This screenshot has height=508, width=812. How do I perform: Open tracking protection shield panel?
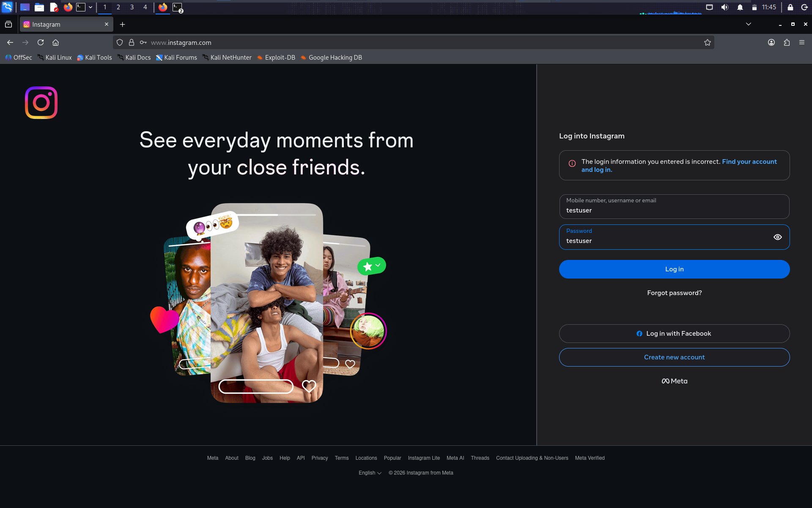pos(120,42)
